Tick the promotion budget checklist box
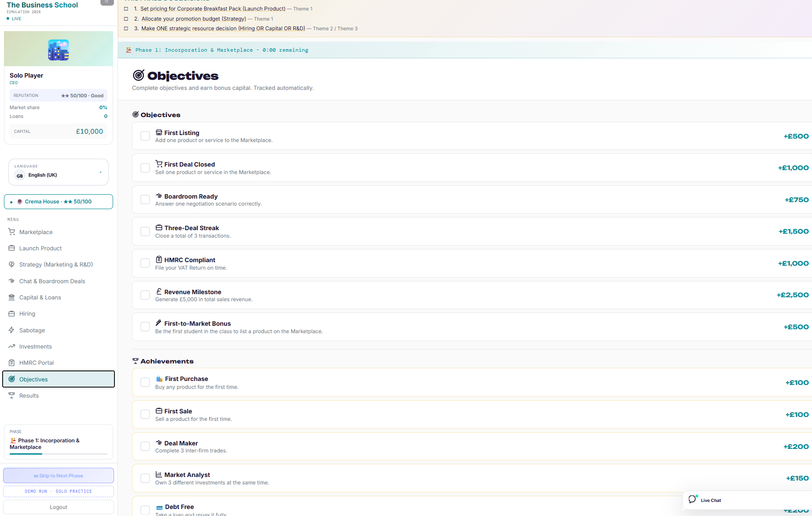Image resolution: width=812 pixels, height=516 pixels. coord(126,19)
